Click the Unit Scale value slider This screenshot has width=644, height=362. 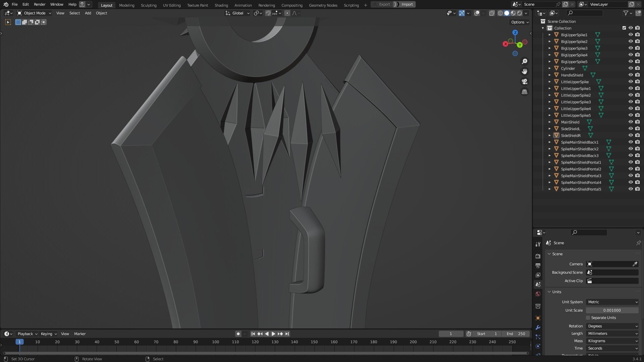coord(612,310)
